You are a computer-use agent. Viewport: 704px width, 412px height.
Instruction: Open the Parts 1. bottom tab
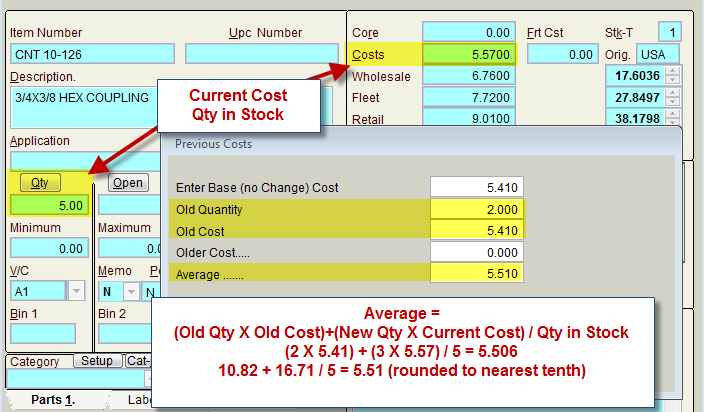click(53, 399)
